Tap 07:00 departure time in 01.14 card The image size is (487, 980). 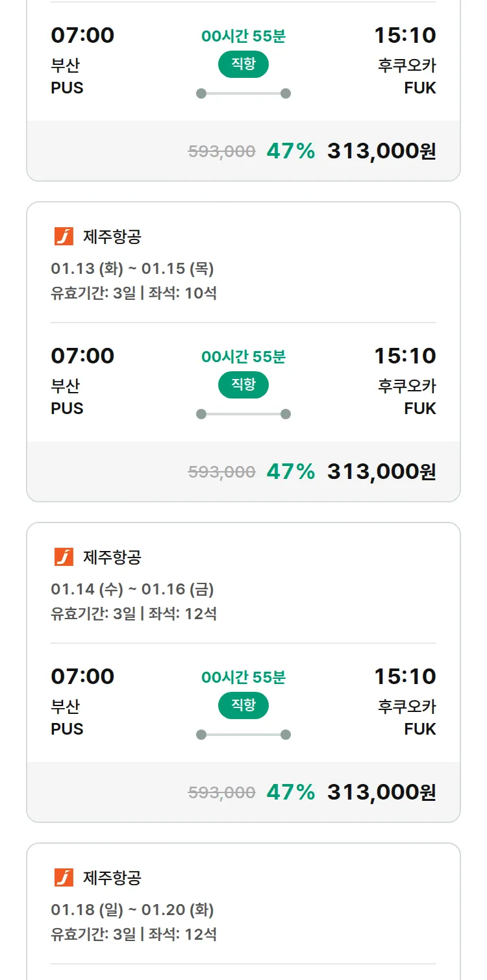pos(82,676)
